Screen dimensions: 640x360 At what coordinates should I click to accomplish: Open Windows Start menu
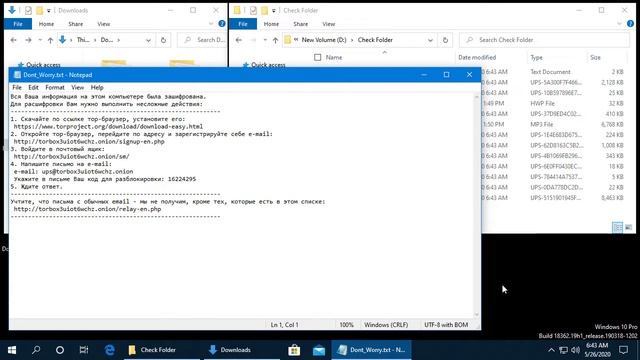[x=12, y=350]
